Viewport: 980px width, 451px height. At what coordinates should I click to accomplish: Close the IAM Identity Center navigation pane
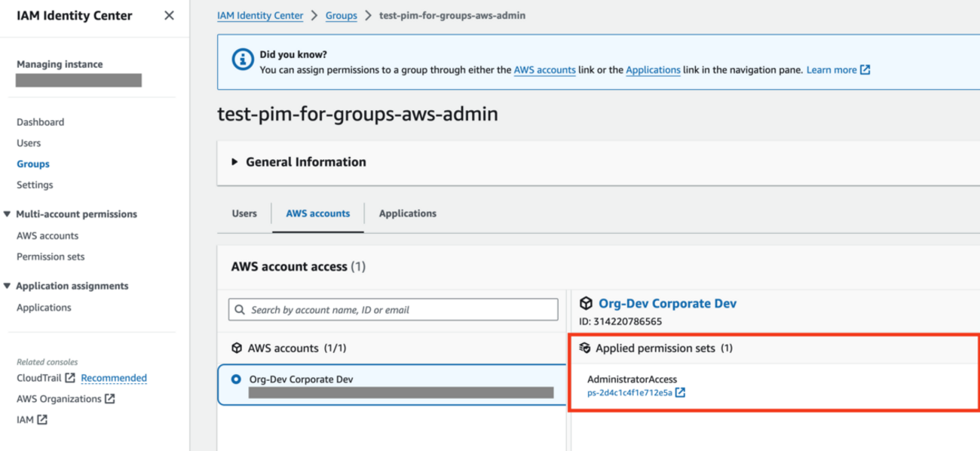[x=169, y=16]
